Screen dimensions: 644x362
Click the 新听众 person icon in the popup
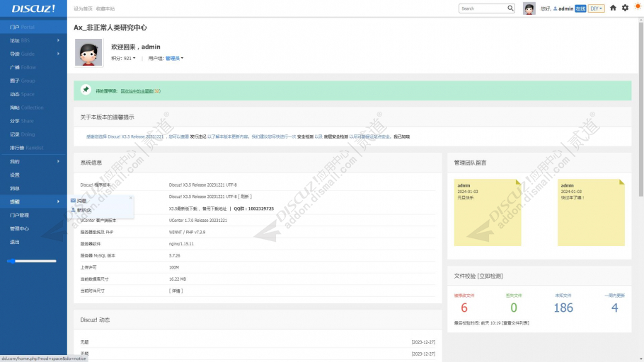73,210
